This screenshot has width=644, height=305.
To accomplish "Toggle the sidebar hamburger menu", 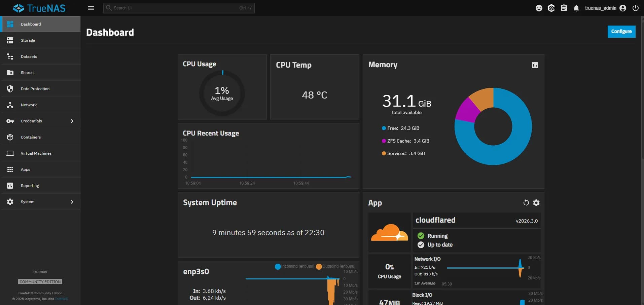I will click(91, 8).
